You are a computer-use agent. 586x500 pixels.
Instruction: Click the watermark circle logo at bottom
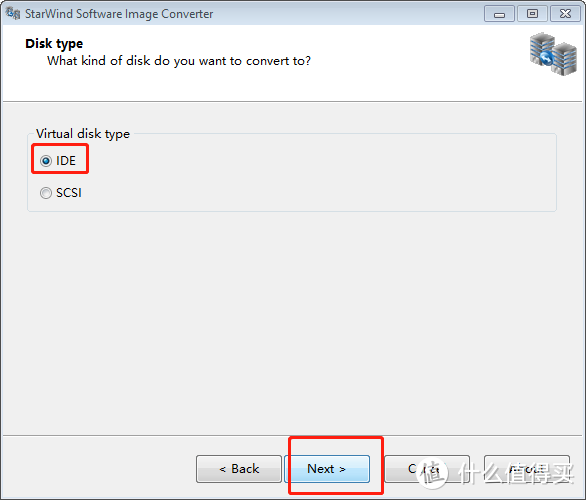click(432, 473)
